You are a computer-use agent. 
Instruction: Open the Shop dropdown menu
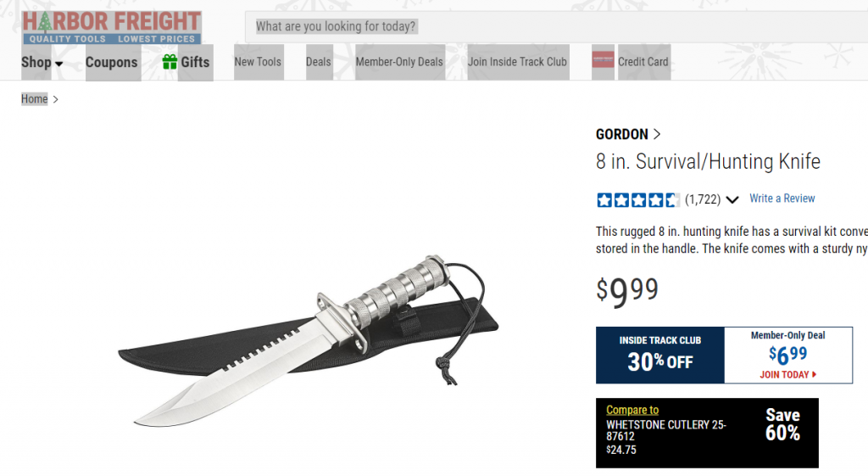[42, 62]
